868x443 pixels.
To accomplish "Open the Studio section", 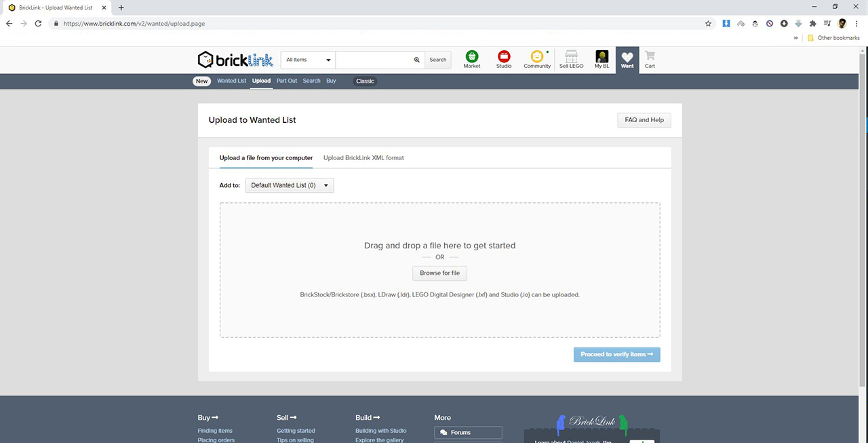I will pos(504,60).
